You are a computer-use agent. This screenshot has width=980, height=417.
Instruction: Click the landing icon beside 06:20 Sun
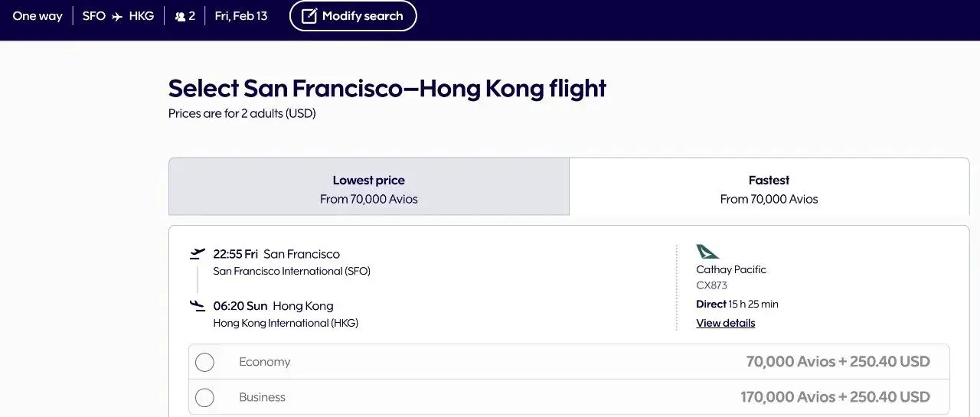click(x=198, y=306)
